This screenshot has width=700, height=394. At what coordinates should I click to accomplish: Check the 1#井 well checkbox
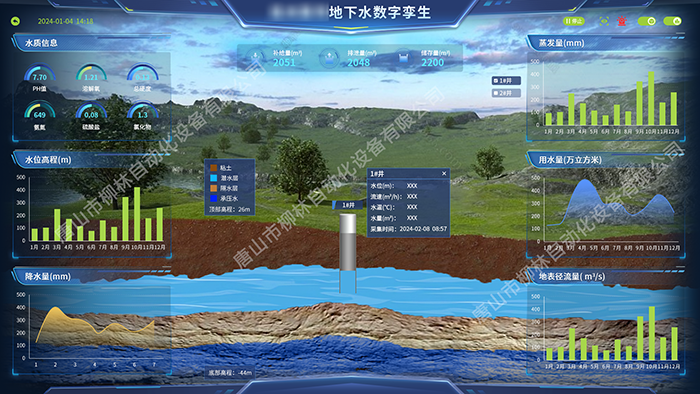tap(496, 81)
